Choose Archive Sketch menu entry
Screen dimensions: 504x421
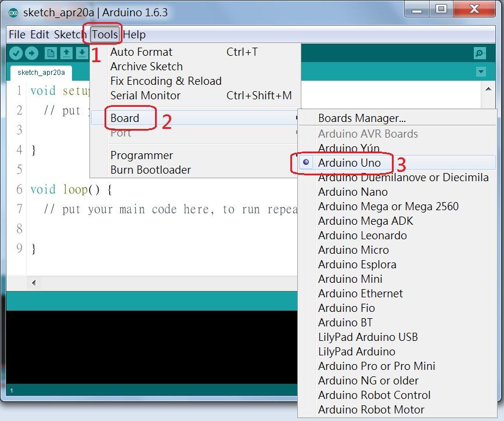click(195, 67)
